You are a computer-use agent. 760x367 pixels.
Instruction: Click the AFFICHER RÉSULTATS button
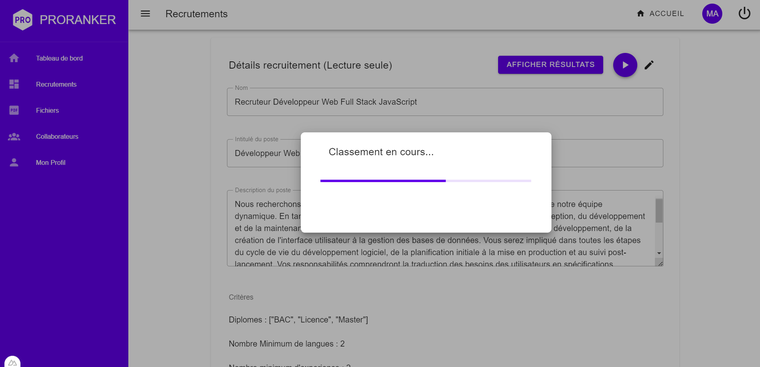pyautogui.click(x=550, y=65)
